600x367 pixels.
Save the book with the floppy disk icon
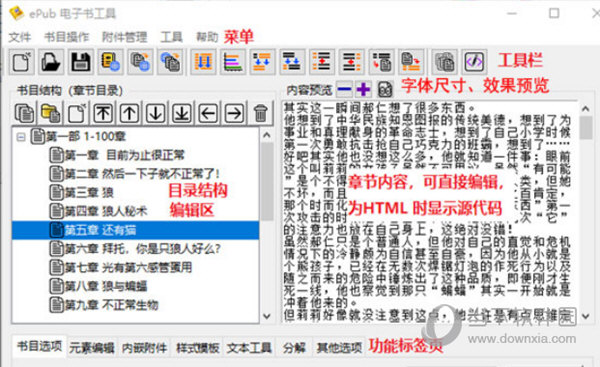coord(81,62)
